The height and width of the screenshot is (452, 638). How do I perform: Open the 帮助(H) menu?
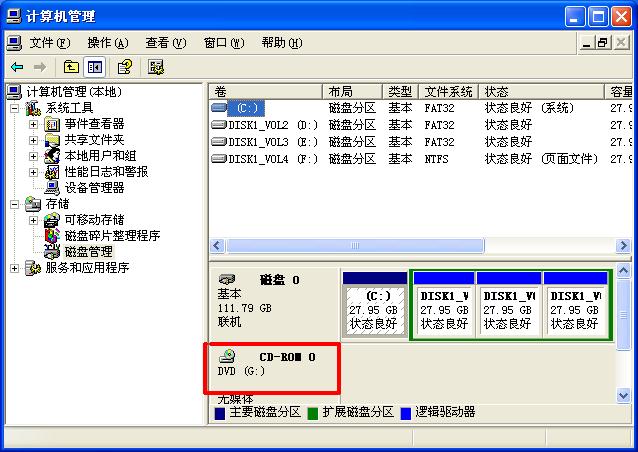282,43
